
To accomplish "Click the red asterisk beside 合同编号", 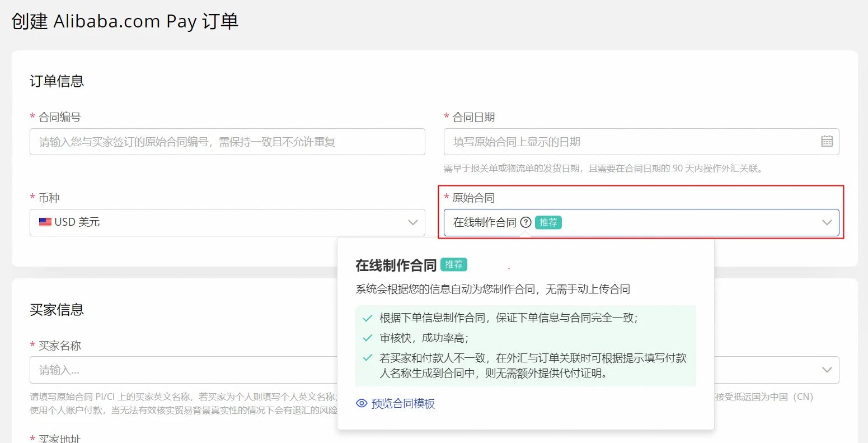I will pyautogui.click(x=32, y=117).
